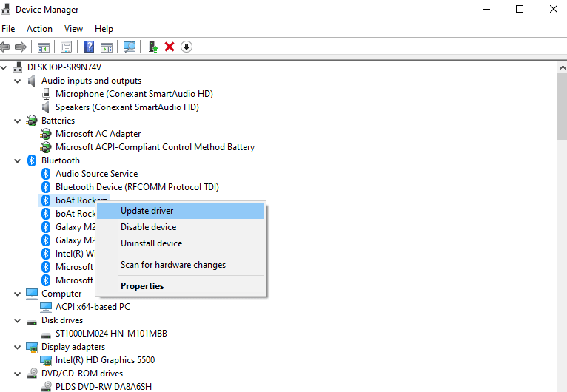
Task: Select the Intel(R) W Bluetooth entry
Action: [x=75, y=254]
